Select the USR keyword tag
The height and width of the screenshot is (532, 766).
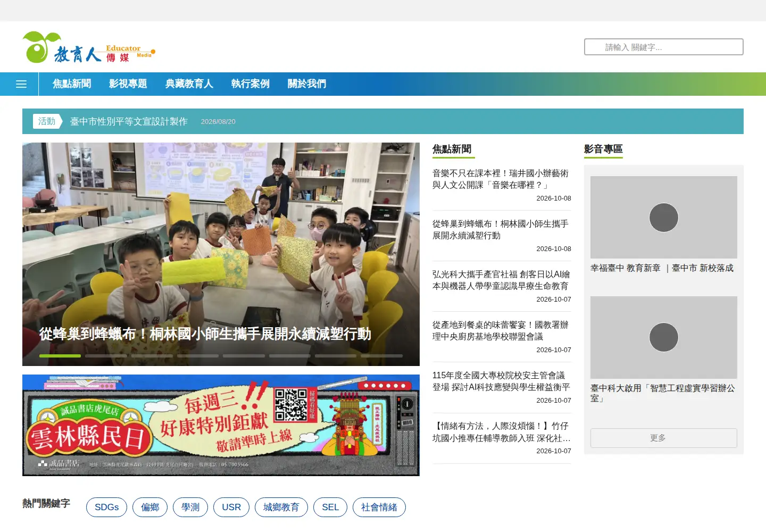pyautogui.click(x=231, y=507)
